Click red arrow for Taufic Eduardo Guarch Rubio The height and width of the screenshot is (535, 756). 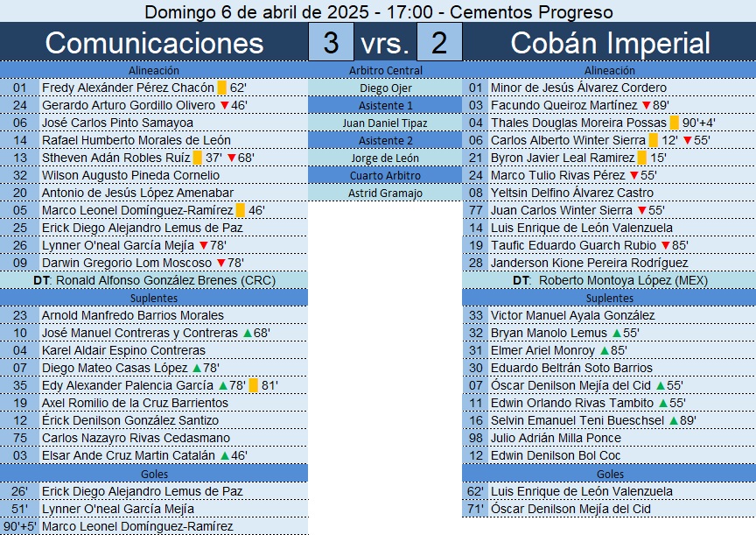coord(666,245)
